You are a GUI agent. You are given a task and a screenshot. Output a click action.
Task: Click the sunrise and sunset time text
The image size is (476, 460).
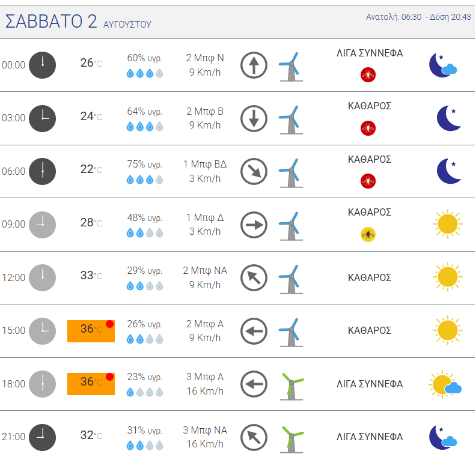(418, 17)
